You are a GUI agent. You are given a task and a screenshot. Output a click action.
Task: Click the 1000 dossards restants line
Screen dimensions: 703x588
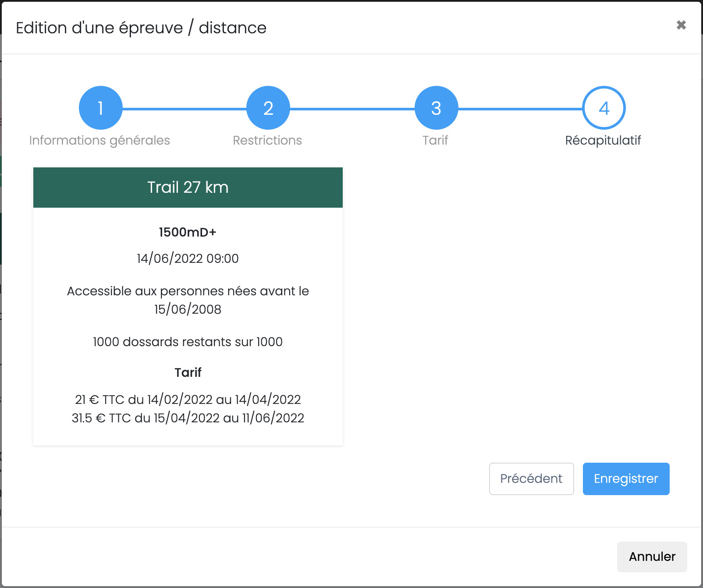click(x=188, y=342)
